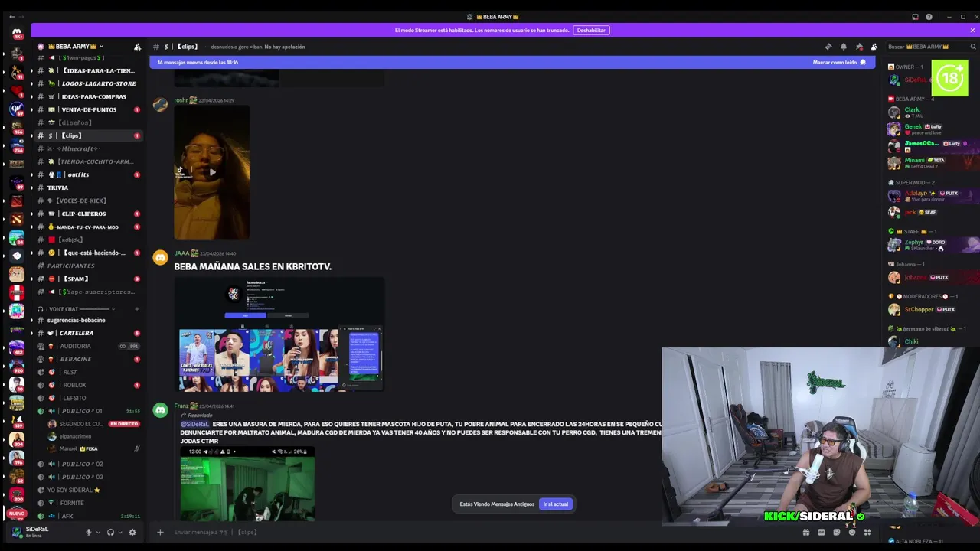
Task: Open the help question mark icon
Action: coord(929,17)
